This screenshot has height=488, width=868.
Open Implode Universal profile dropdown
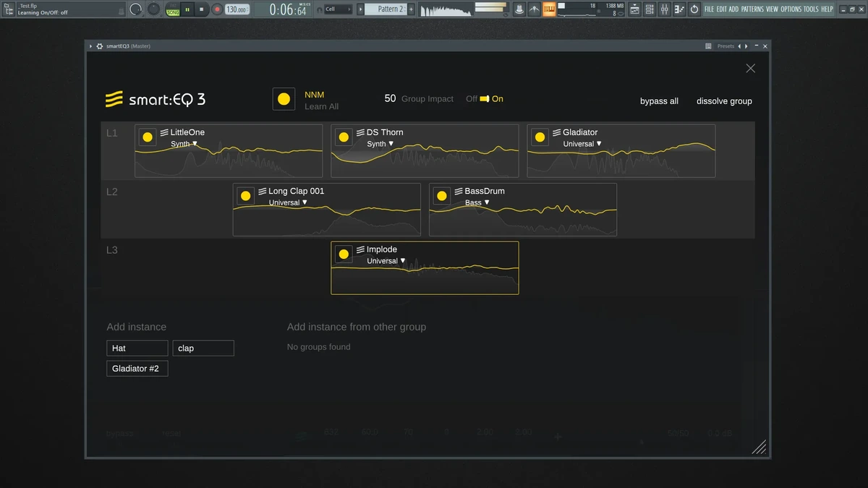386,261
